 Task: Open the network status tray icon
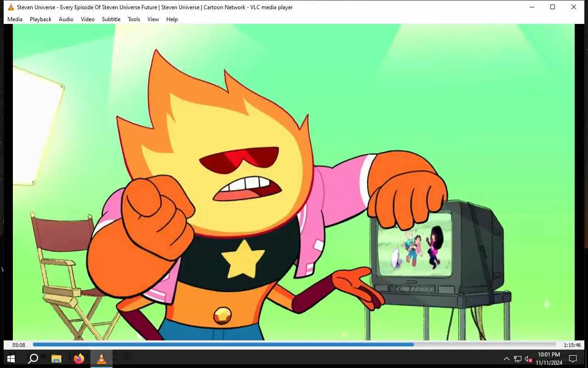518,359
